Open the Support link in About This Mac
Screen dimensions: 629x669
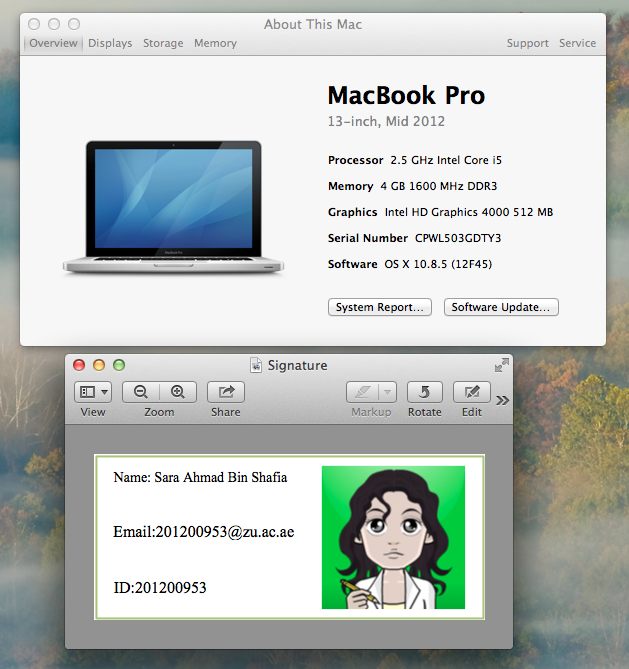pyautogui.click(x=528, y=43)
